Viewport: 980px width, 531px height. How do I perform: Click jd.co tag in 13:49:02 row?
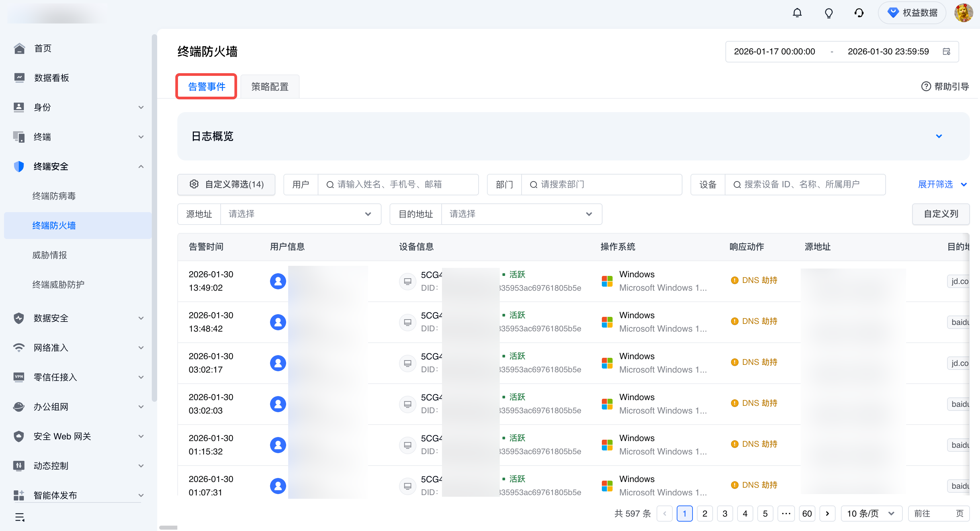[958, 281]
